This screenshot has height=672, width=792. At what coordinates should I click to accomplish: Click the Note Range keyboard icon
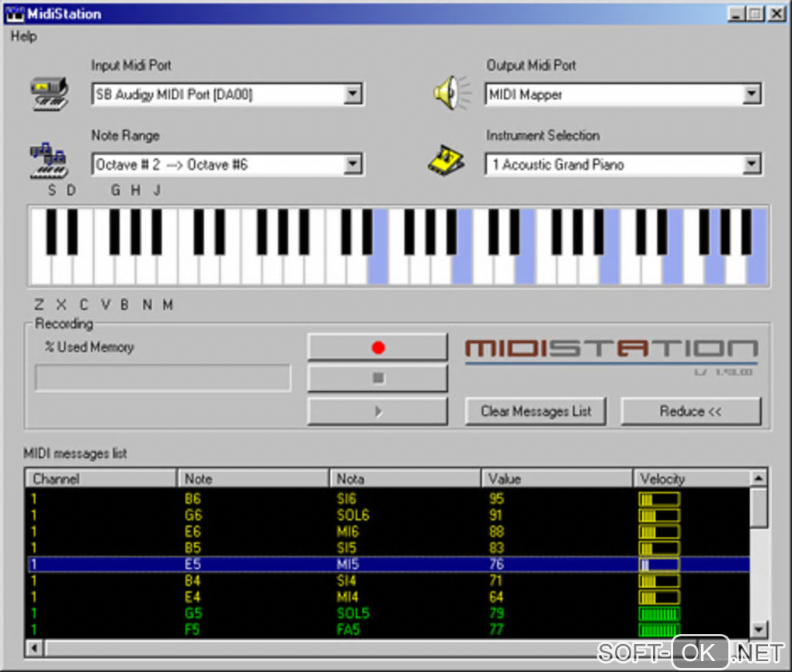tap(48, 161)
